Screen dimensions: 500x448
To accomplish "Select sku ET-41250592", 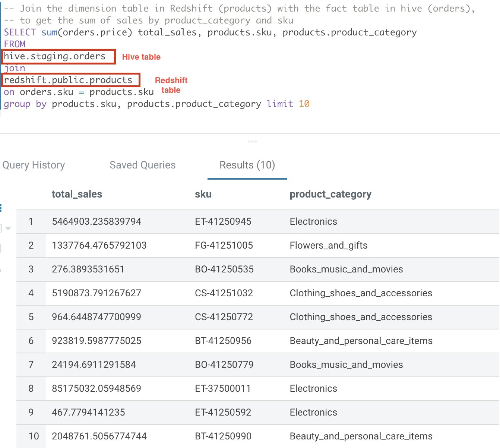I will (223, 412).
